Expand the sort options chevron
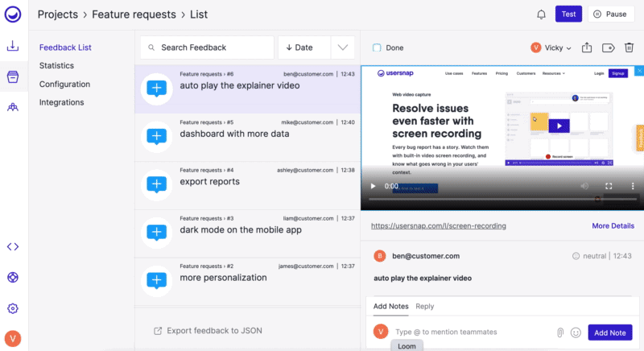Screen dimensions: 644x351 (343, 47)
